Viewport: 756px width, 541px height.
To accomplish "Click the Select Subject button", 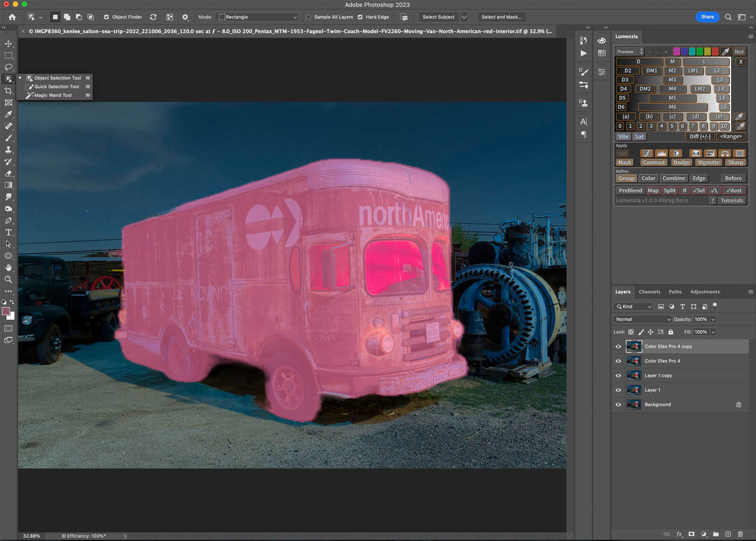I will tap(438, 17).
